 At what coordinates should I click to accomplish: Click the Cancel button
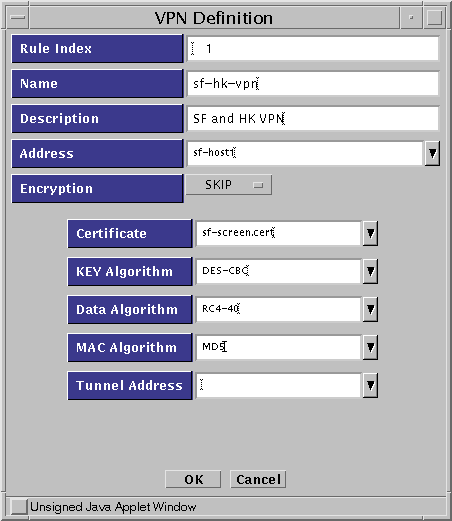pyautogui.click(x=258, y=479)
